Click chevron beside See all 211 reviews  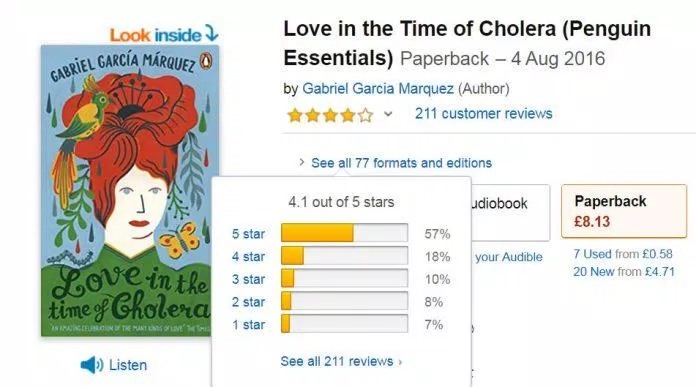coord(400,362)
